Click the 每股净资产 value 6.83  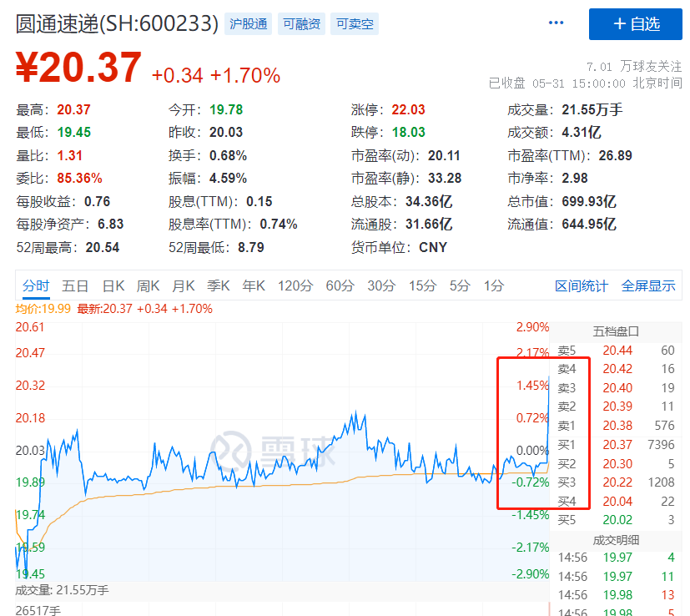pyautogui.click(x=110, y=225)
